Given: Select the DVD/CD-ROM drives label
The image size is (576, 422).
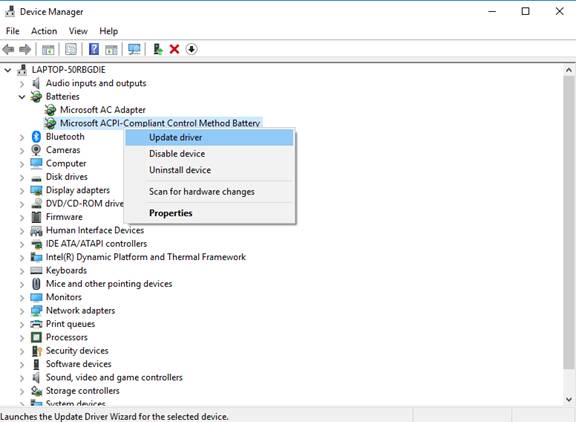Looking at the screenshot, I should pos(85,203).
